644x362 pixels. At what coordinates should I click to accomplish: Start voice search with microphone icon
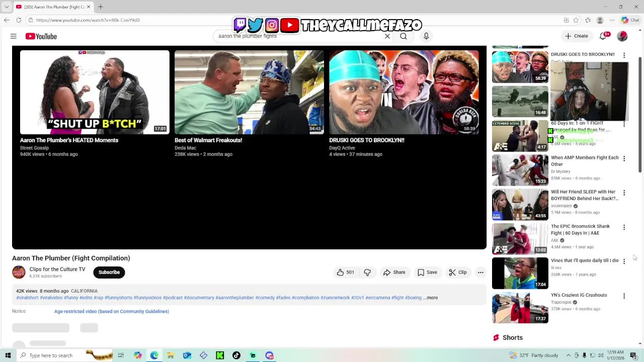[x=426, y=36]
